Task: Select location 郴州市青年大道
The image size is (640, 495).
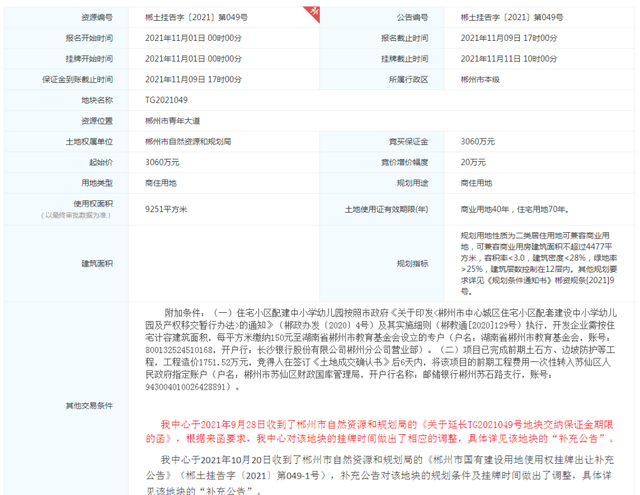Action: (x=173, y=121)
